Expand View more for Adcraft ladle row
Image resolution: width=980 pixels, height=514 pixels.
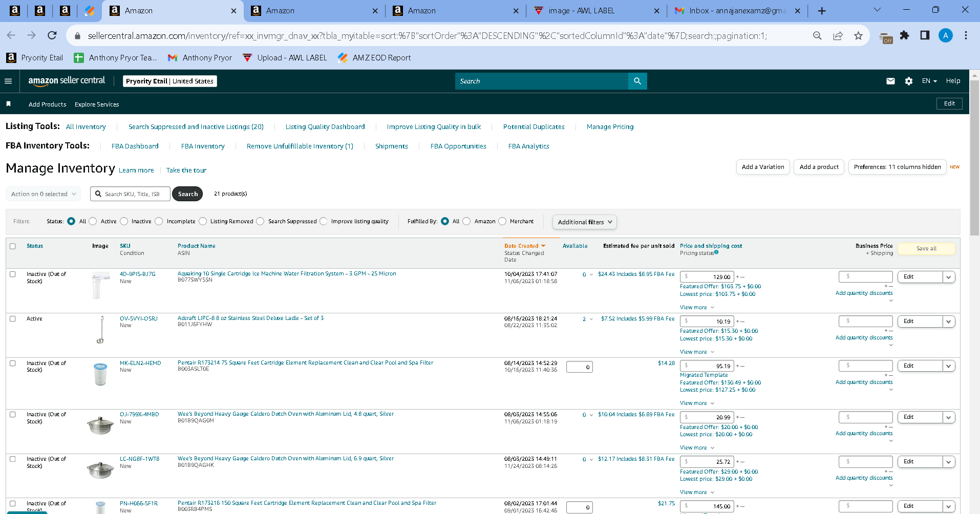pyautogui.click(x=697, y=352)
